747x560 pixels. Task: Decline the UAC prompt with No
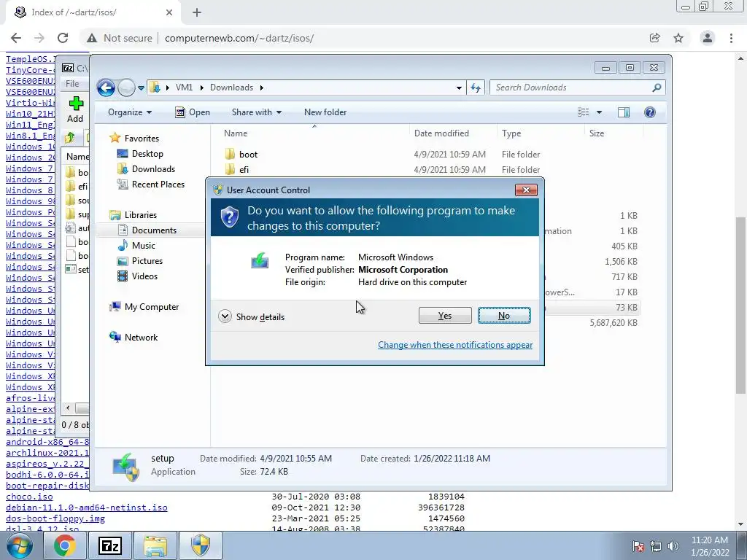coord(504,315)
